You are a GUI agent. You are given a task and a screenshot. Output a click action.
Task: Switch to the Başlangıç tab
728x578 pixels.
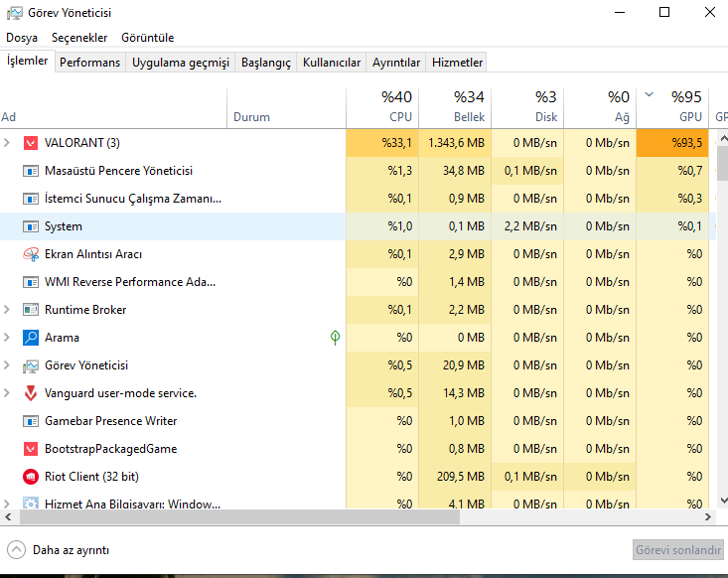pos(266,63)
